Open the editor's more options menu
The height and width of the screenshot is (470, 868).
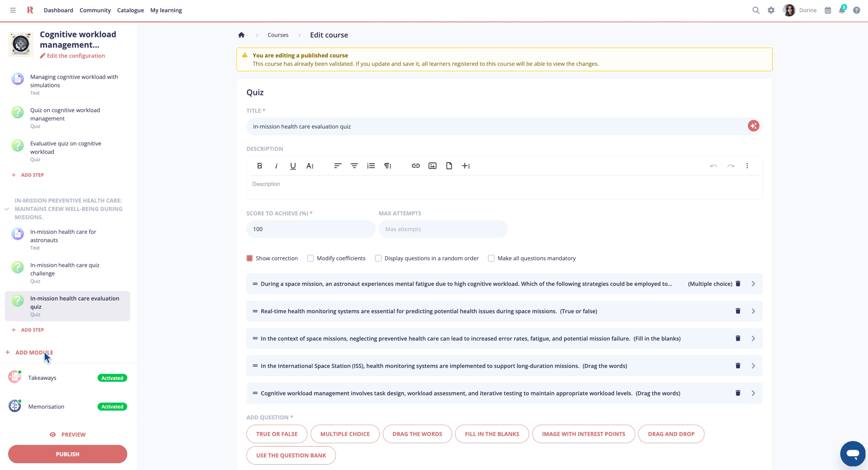point(747,165)
